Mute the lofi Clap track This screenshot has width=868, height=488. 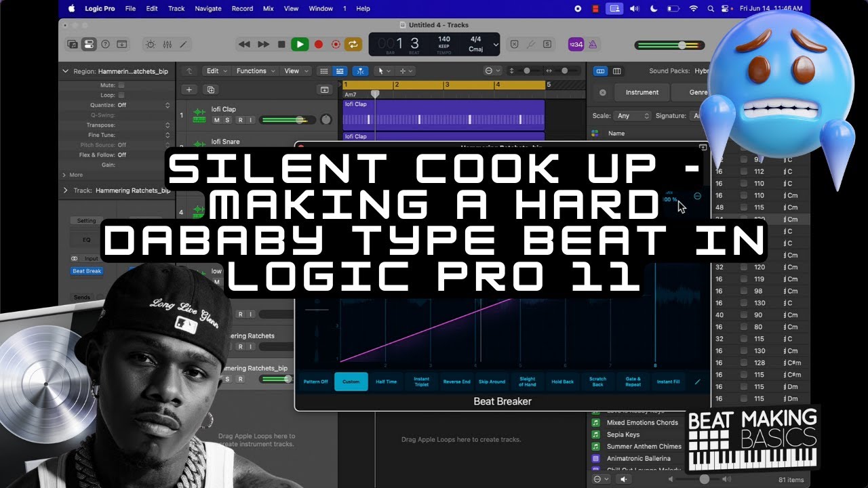click(217, 120)
